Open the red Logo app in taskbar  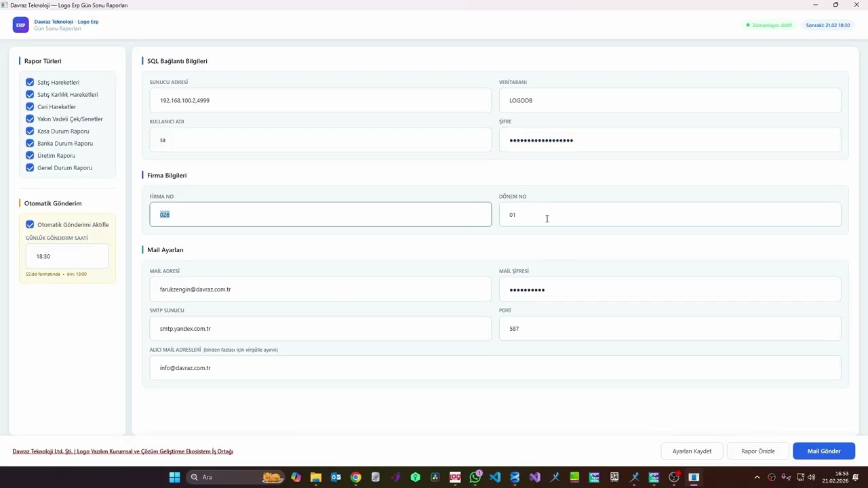point(455,477)
